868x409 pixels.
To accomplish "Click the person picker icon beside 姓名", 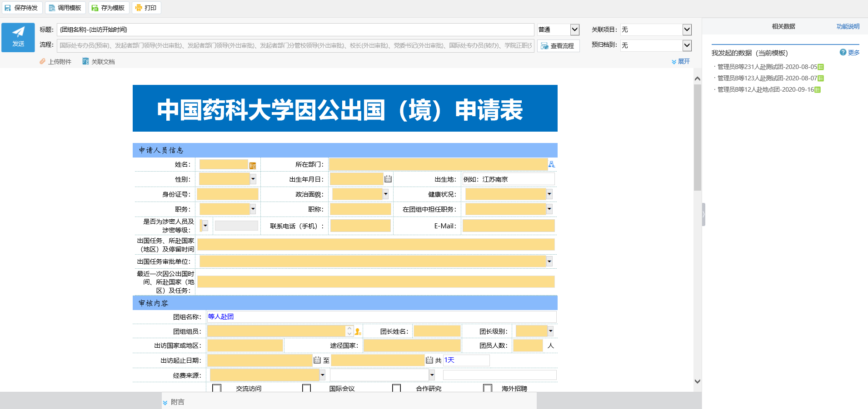I will (x=253, y=166).
